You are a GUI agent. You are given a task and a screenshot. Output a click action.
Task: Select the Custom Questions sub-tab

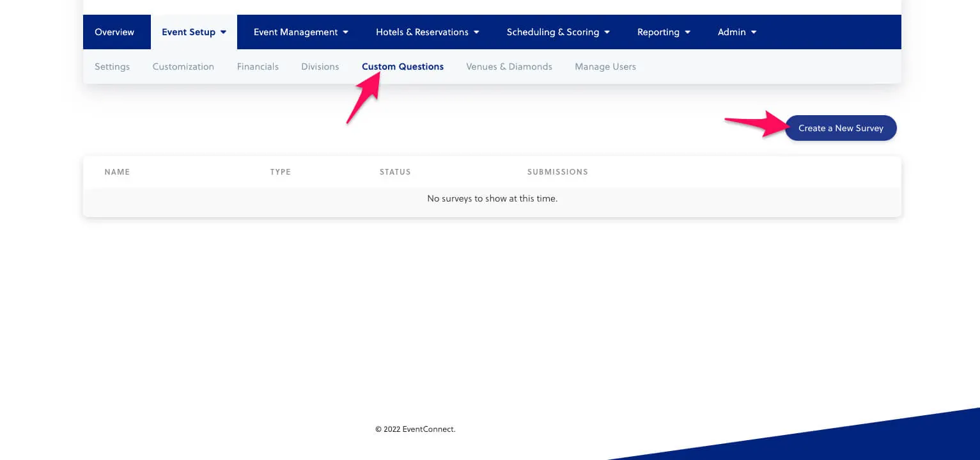[403, 67]
